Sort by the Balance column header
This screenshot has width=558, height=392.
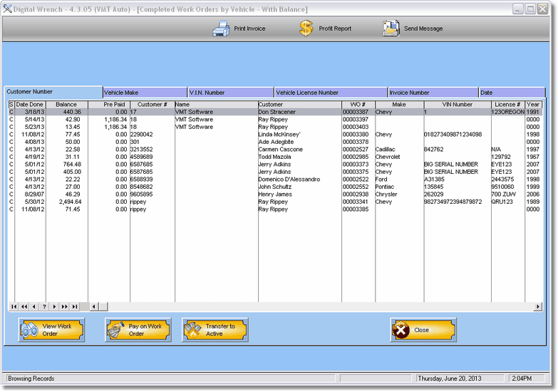66,105
